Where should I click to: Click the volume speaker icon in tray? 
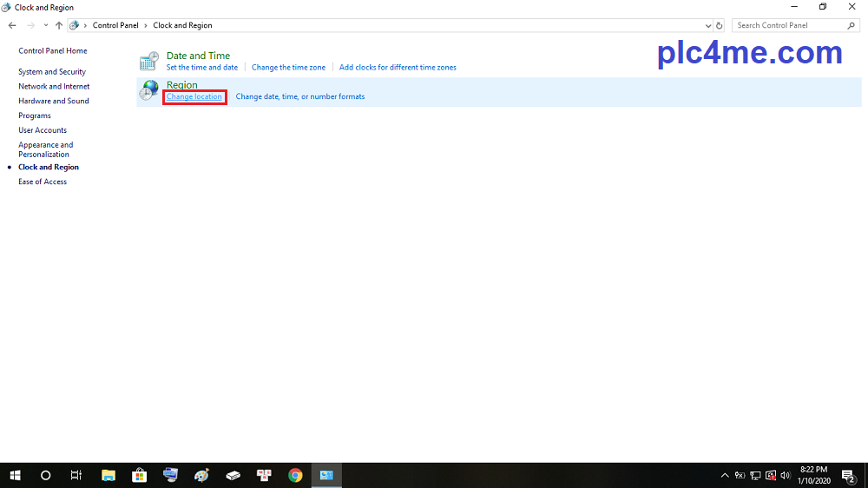[x=786, y=475]
